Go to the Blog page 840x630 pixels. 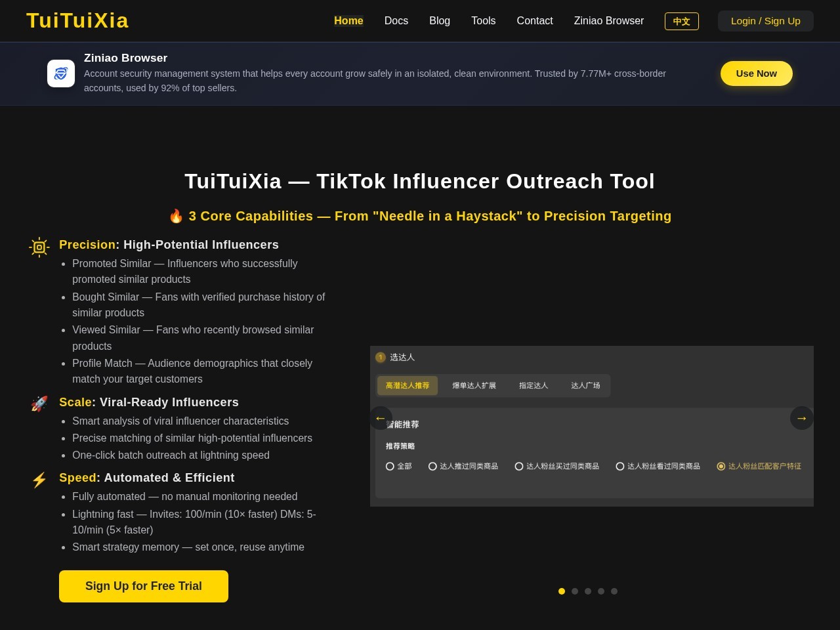(440, 21)
